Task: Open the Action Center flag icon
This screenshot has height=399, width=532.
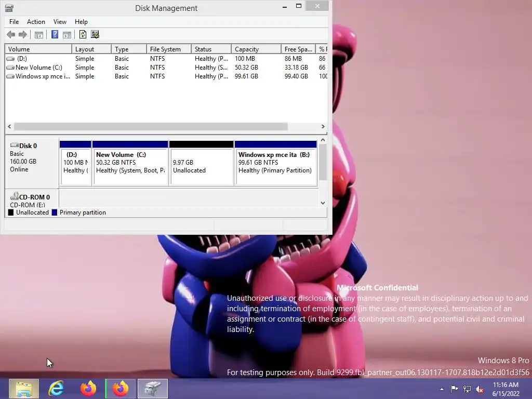Action: [x=454, y=389]
